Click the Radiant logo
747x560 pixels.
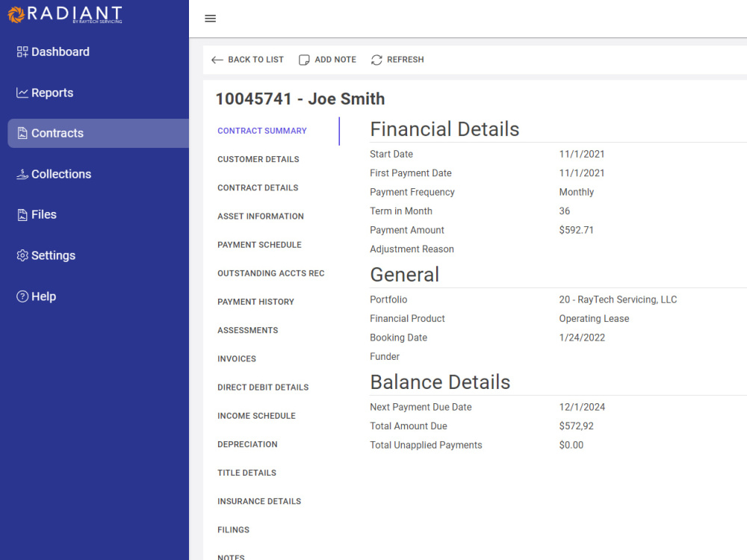65,14
